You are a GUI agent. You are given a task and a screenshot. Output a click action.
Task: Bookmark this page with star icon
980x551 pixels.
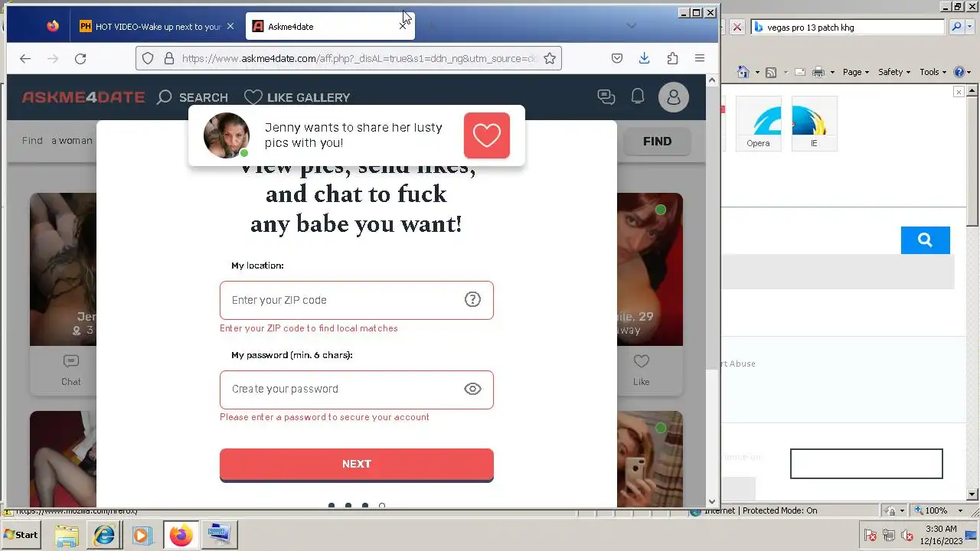549,58
